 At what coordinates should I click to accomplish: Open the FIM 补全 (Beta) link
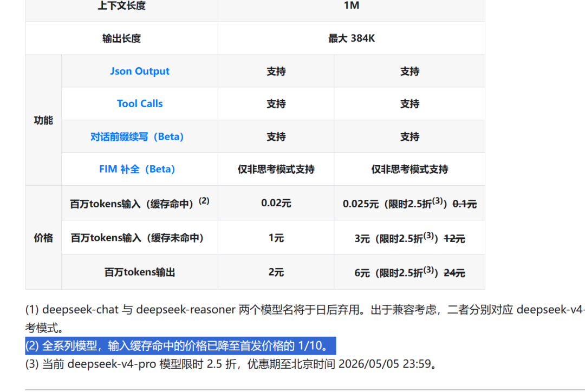(137, 169)
